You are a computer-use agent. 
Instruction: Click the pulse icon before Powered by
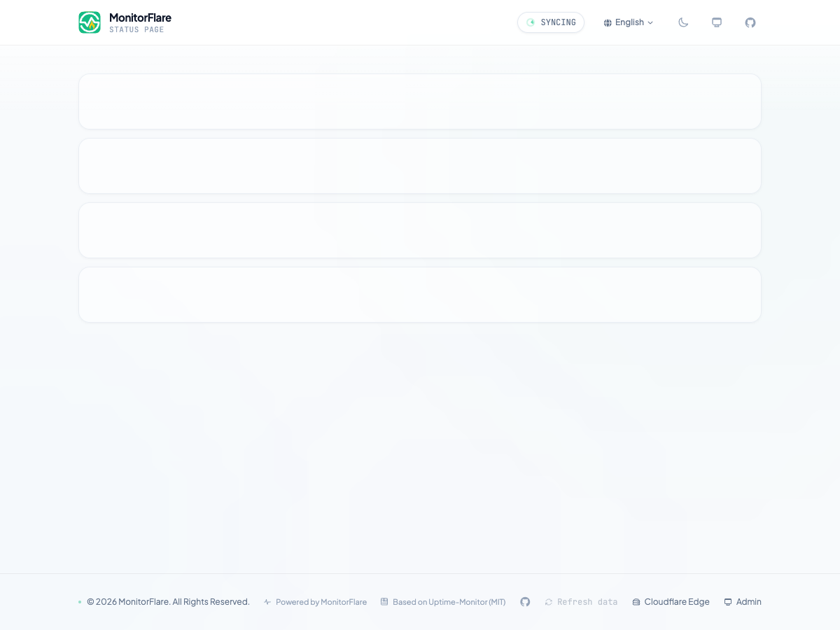pos(267,602)
